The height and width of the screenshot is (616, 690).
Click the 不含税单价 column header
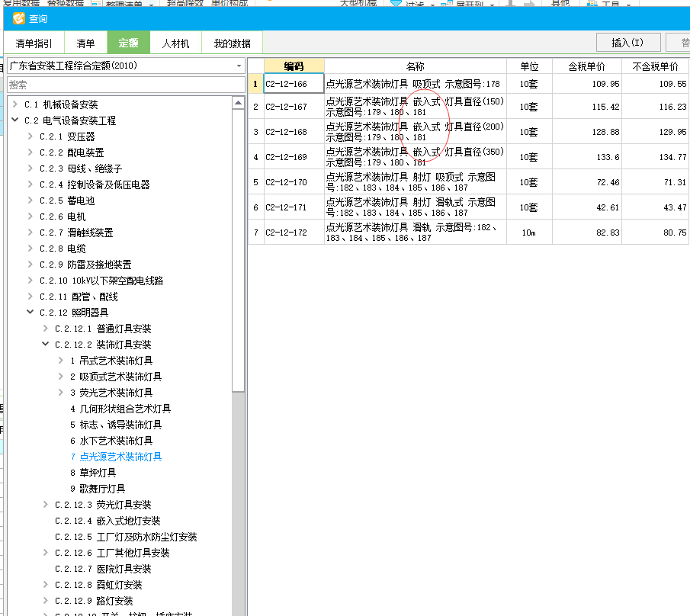656,66
